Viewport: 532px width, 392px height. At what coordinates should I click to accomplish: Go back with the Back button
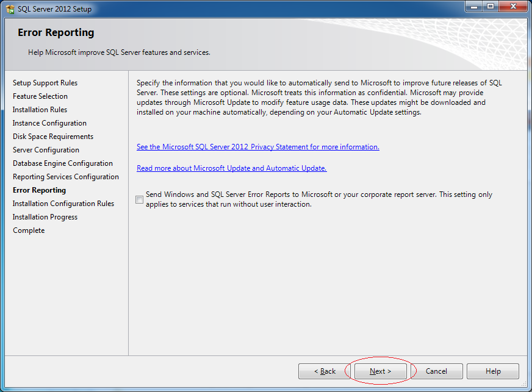325,371
